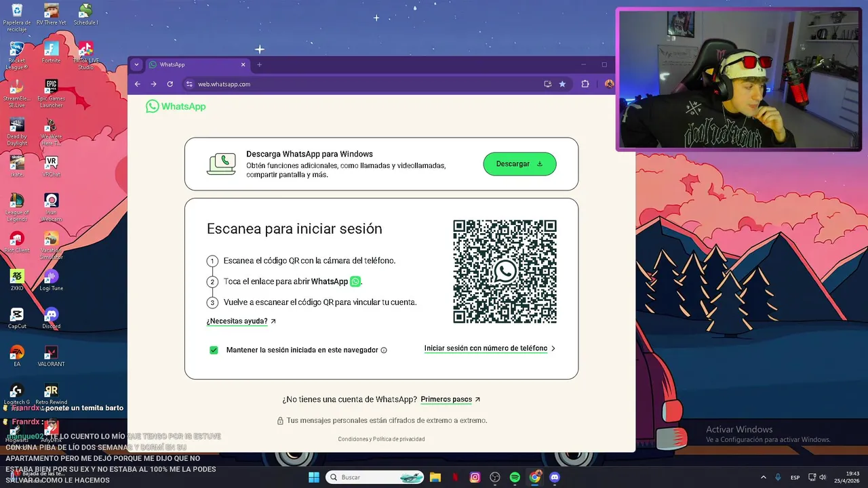Viewport: 868px width, 488px height.
Task: Open OBS Studio from the taskbar
Action: [x=495, y=477]
